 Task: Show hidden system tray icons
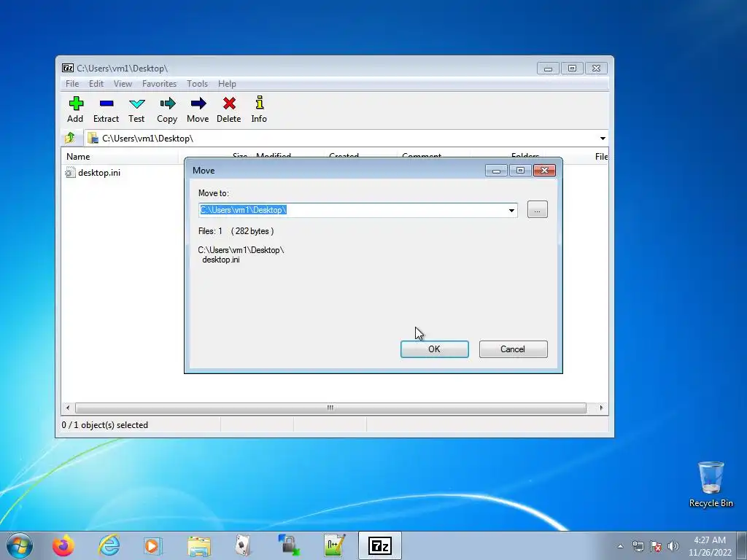[x=620, y=546]
